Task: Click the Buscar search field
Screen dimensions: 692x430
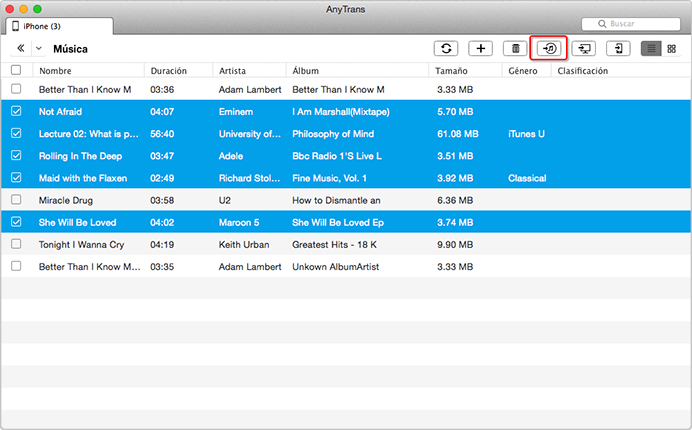Action: (631, 24)
